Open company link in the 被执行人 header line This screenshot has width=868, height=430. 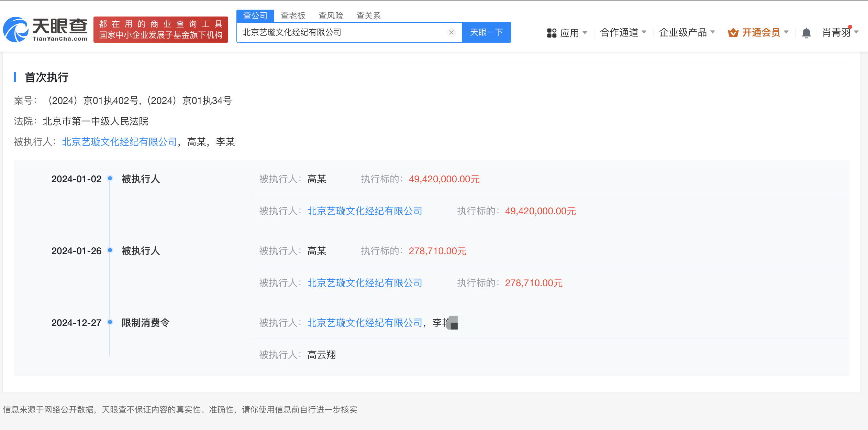pyautogui.click(x=119, y=142)
